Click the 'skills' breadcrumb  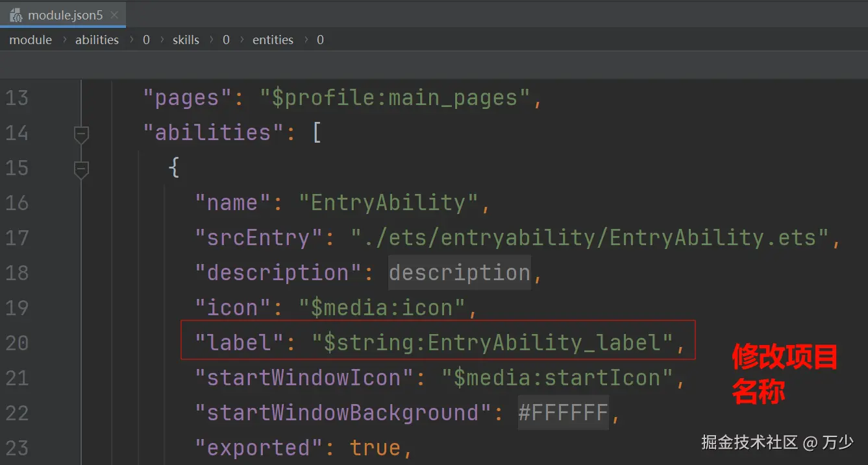click(x=186, y=40)
